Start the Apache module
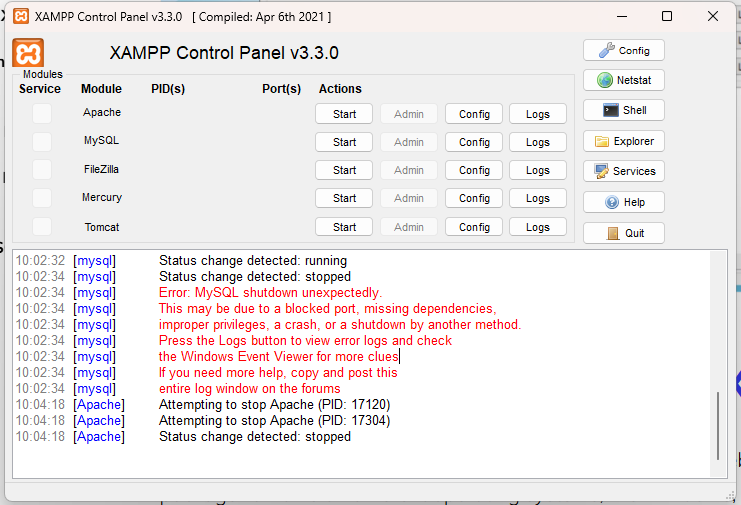Viewport: 741px width, 505px height. point(344,114)
